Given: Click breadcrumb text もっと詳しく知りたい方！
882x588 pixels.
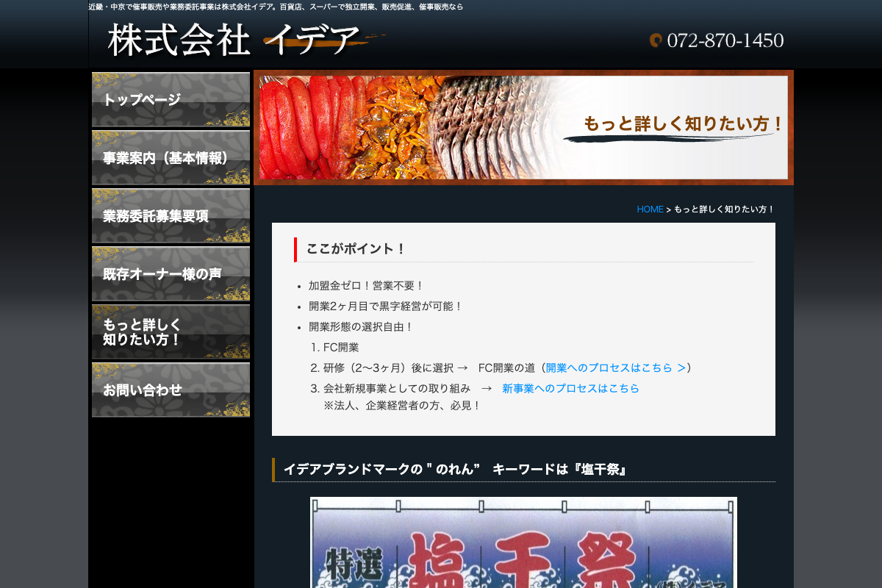Looking at the screenshot, I should [724, 209].
